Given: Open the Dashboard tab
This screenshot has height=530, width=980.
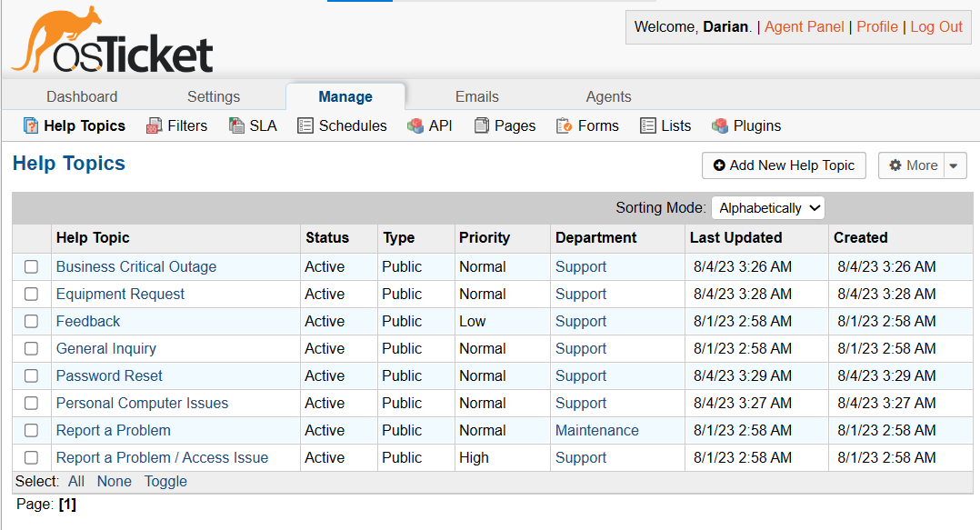Looking at the screenshot, I should pos(82,96).
